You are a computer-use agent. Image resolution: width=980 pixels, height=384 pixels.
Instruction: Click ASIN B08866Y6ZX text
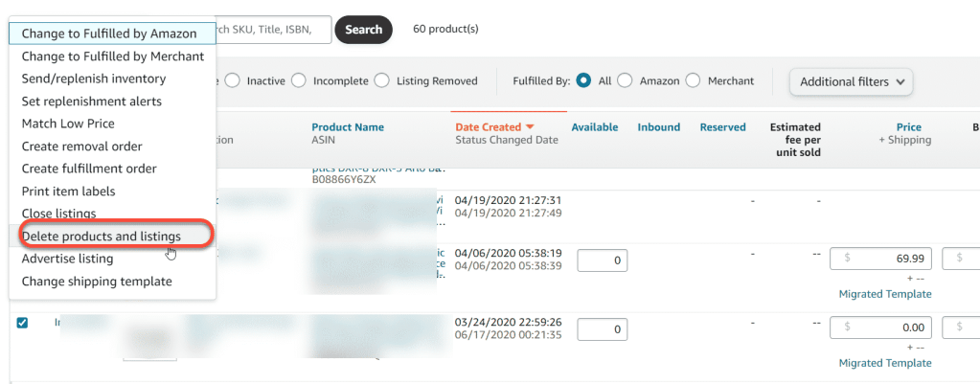[x=343, y=180]
